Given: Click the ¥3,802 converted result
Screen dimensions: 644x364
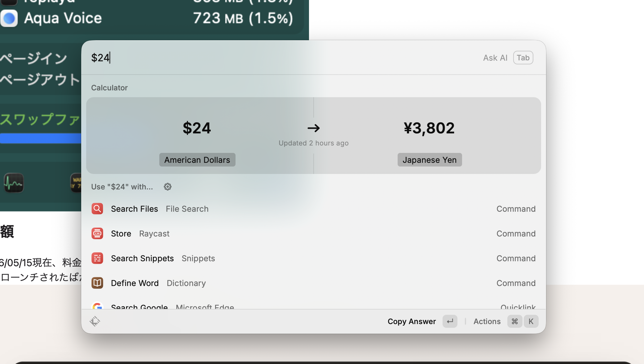Looking at the screenshot, I should click(429, 128).
